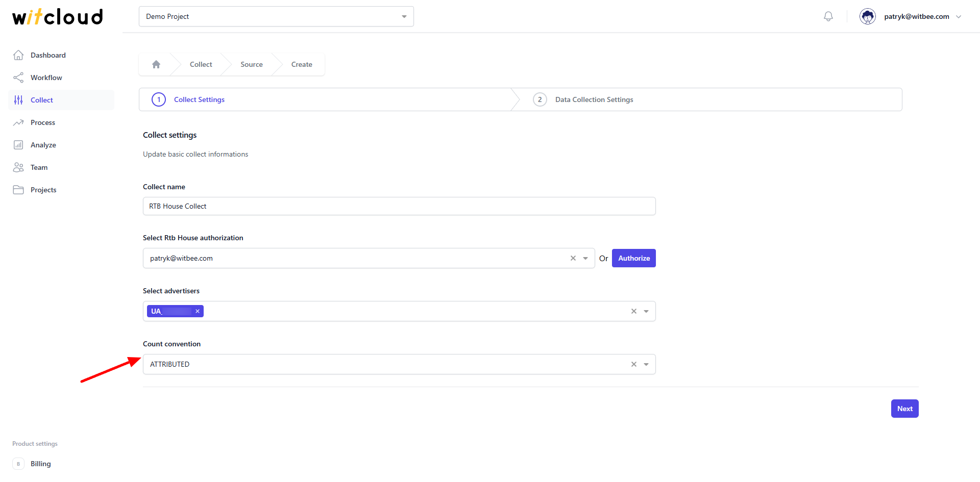
Task: Click the patryk@witbee.com account name
Action: point(917,16)
